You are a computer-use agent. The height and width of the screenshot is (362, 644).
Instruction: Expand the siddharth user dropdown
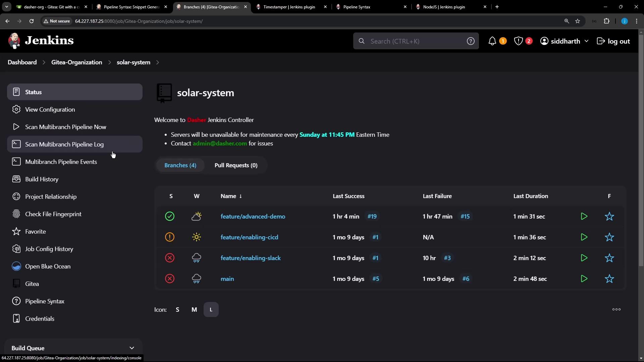586,41
